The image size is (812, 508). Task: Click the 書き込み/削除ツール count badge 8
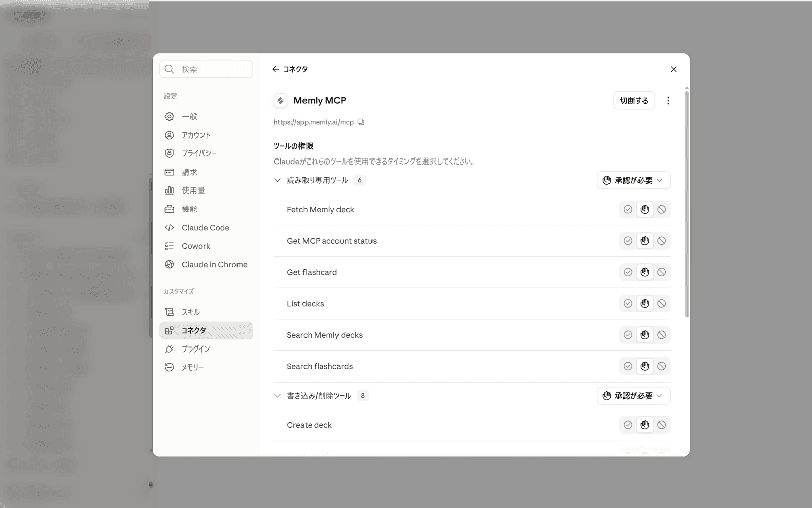(x=363, y=396)
